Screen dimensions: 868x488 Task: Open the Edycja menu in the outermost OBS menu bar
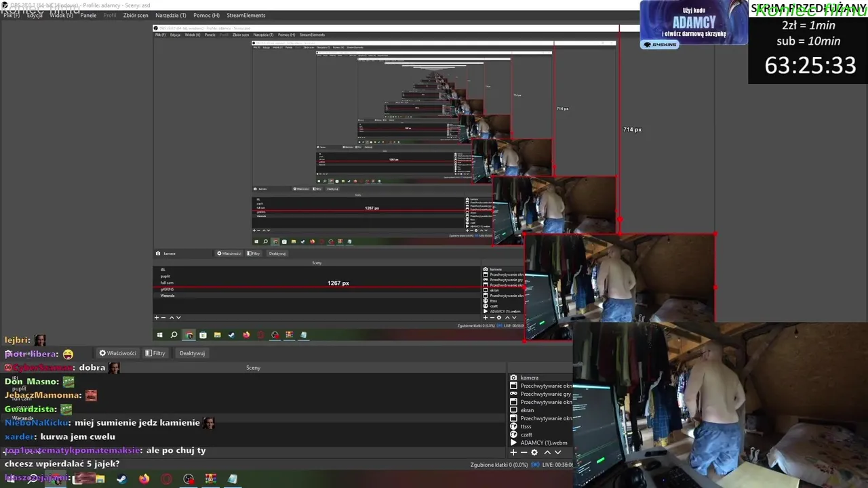coord(35,15)
